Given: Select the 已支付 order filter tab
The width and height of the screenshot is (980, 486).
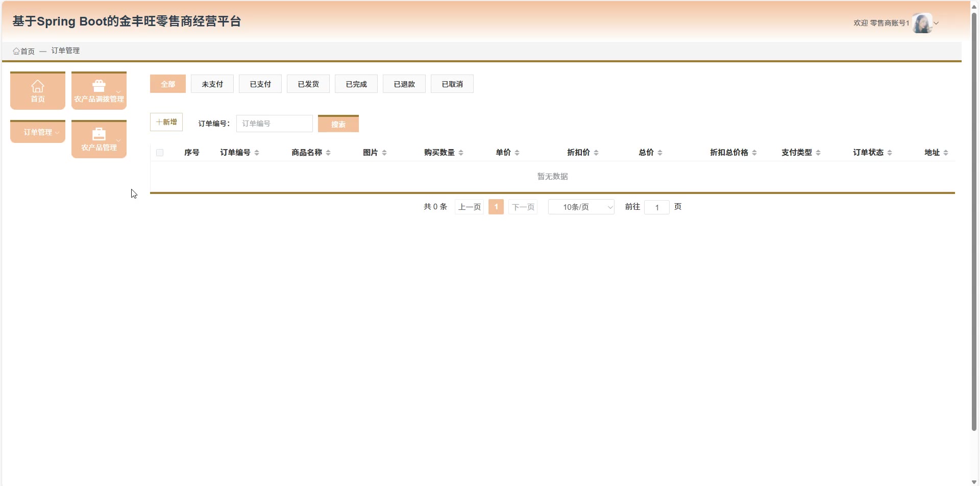Looking at the screenshot, I should (x=260, y=84).
